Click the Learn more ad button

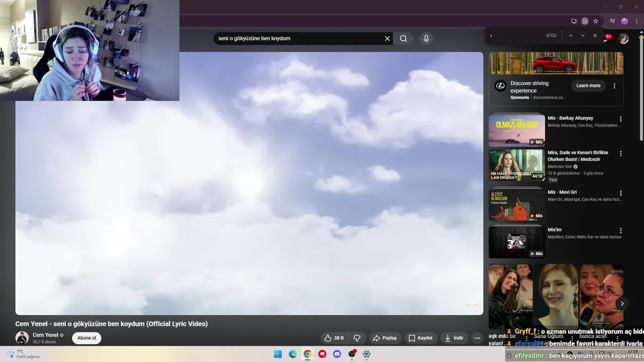point(588,85)
